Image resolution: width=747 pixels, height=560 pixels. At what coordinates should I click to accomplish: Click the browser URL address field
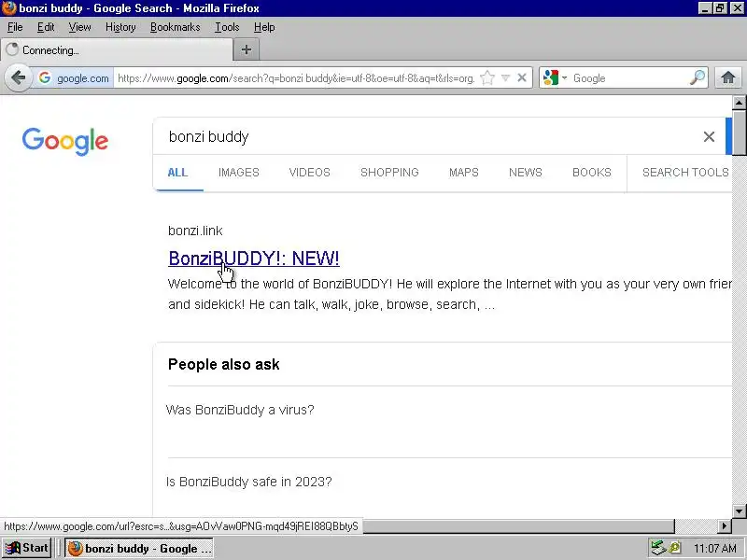(295, 78)
